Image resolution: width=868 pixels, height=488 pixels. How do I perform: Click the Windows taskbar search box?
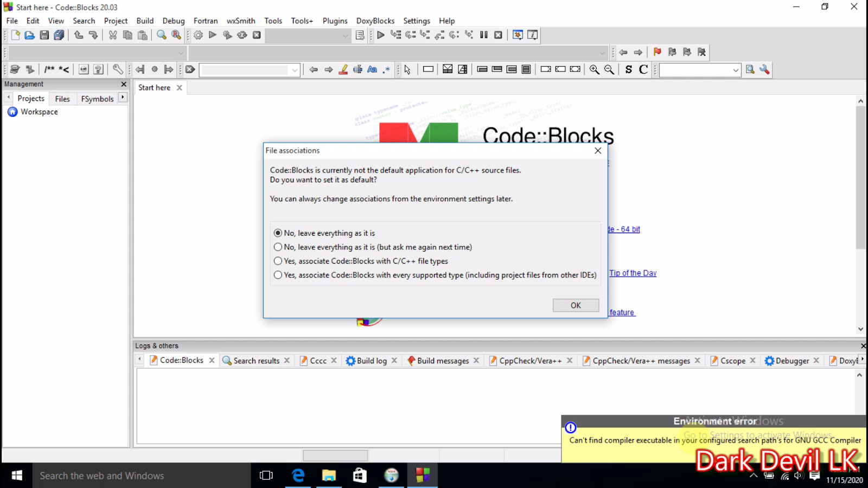point(142,476)
